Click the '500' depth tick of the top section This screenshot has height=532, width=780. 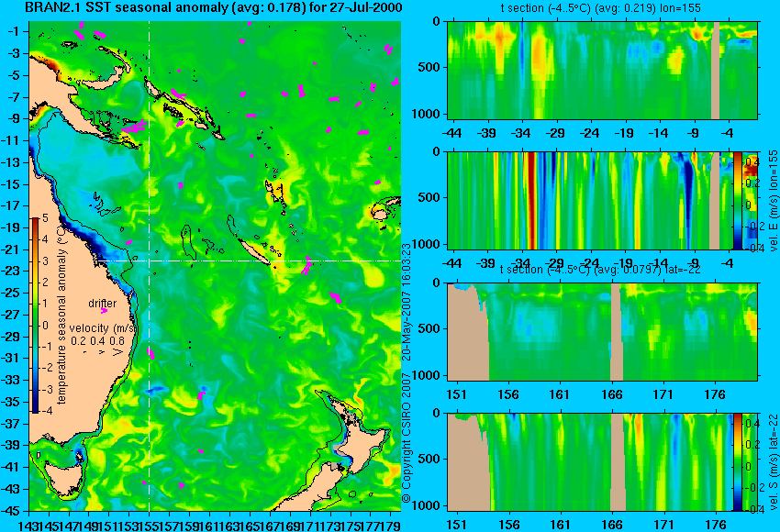[429, 68]
